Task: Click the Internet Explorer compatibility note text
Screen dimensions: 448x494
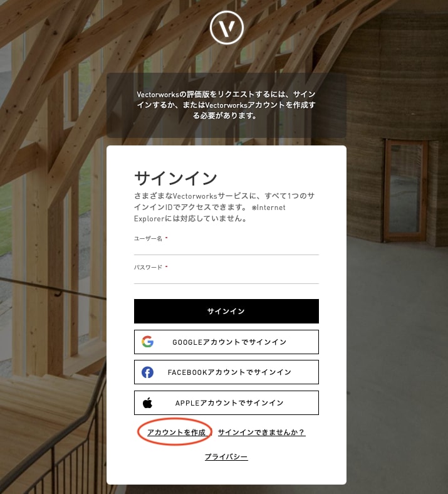Action: click(210, 213)
